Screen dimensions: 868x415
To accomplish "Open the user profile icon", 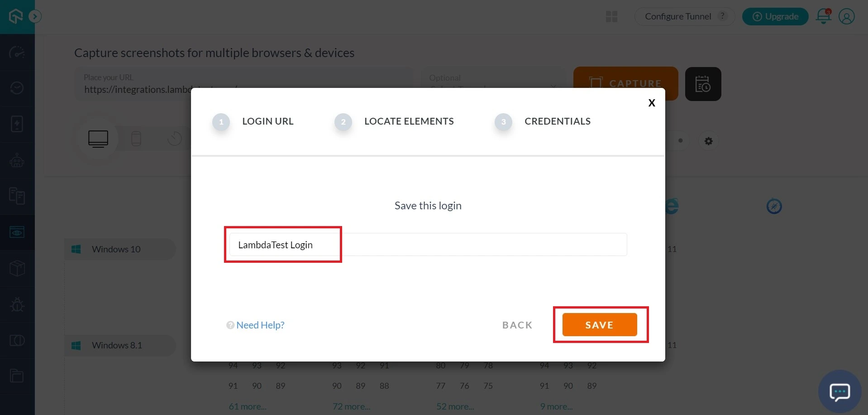I will [x=846, y=16].
